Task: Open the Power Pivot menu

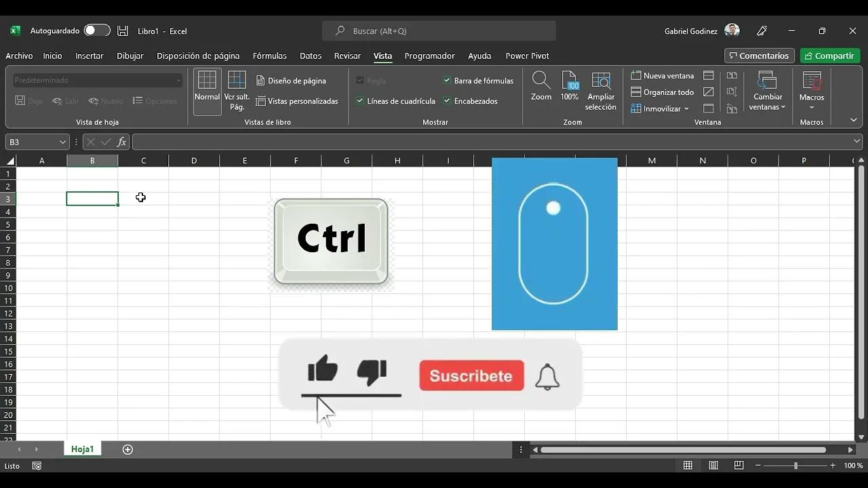Action: coord(527,56)
